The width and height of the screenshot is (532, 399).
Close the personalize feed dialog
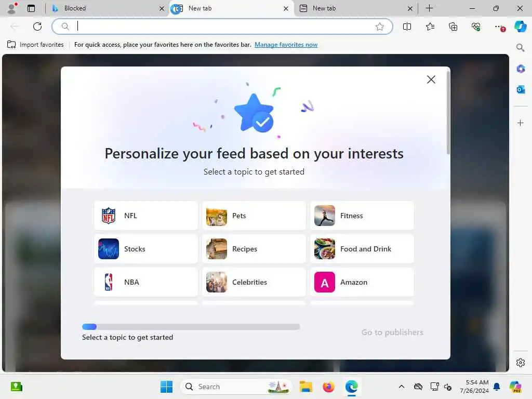(431, 79)
